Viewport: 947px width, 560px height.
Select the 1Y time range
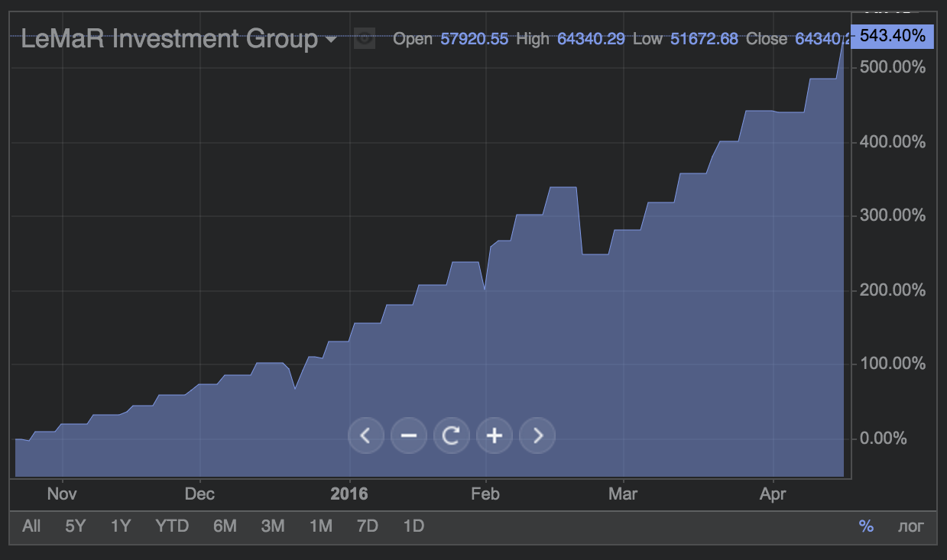click(x=121, y=526)
